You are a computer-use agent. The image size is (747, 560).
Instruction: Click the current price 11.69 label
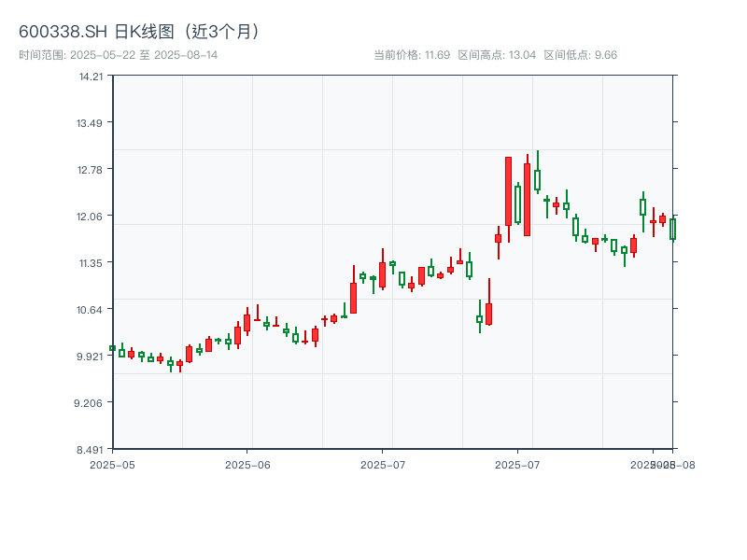coord(412,55)
